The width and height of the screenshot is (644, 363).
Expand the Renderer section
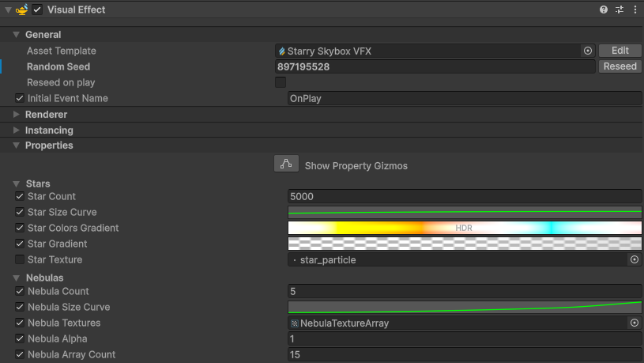[x=16, y=115]
